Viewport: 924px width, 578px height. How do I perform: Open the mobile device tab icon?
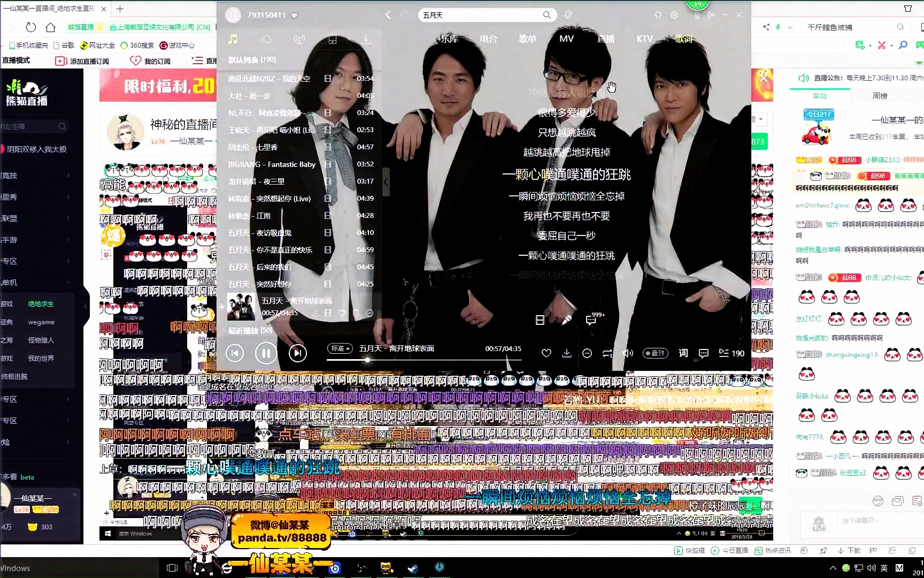[333, 39]
